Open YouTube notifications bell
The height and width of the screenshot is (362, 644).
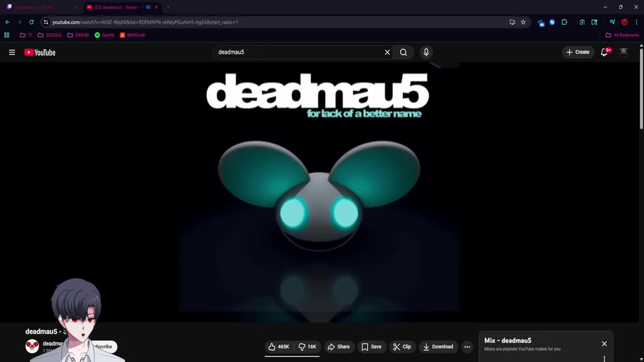[x=605, y=52]
